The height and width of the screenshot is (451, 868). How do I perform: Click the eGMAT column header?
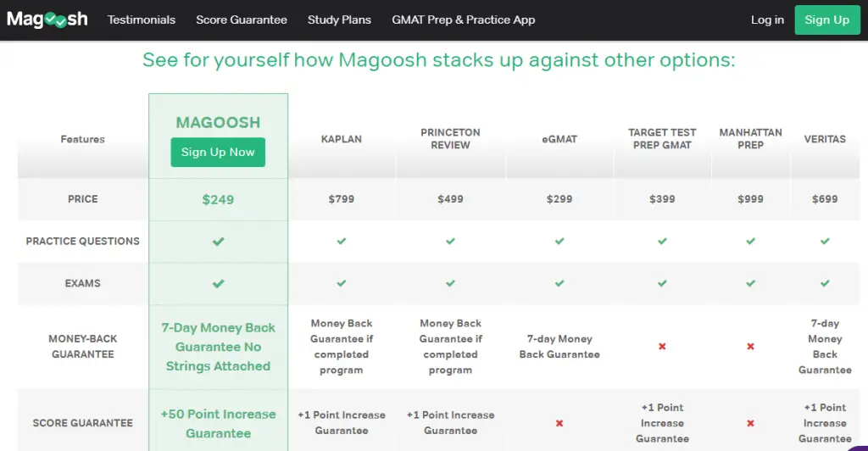point(559,139)
